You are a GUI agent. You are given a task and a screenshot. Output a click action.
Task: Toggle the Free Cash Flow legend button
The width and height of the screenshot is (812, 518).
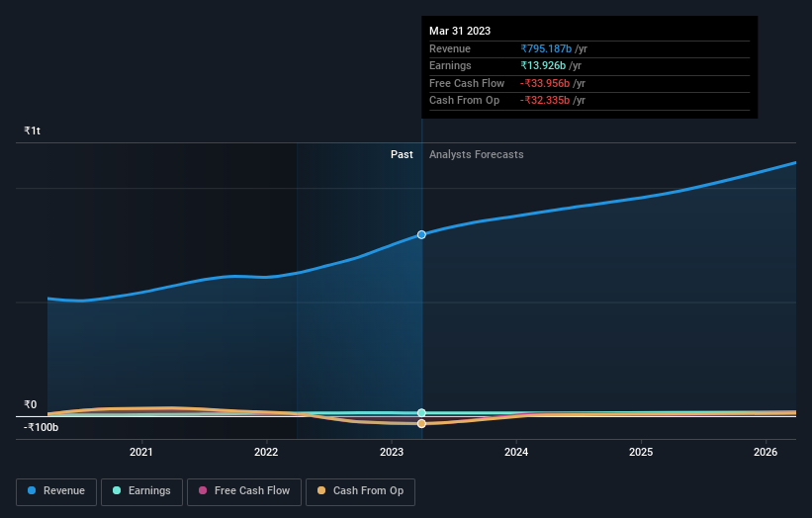pos(244,491)
